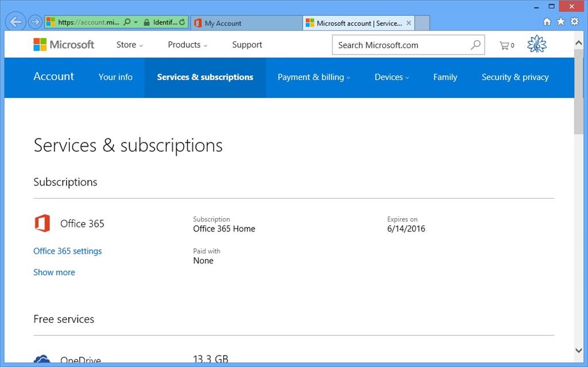
Task: Open browser tools gear icon
Action: click(x=574, y=21)
